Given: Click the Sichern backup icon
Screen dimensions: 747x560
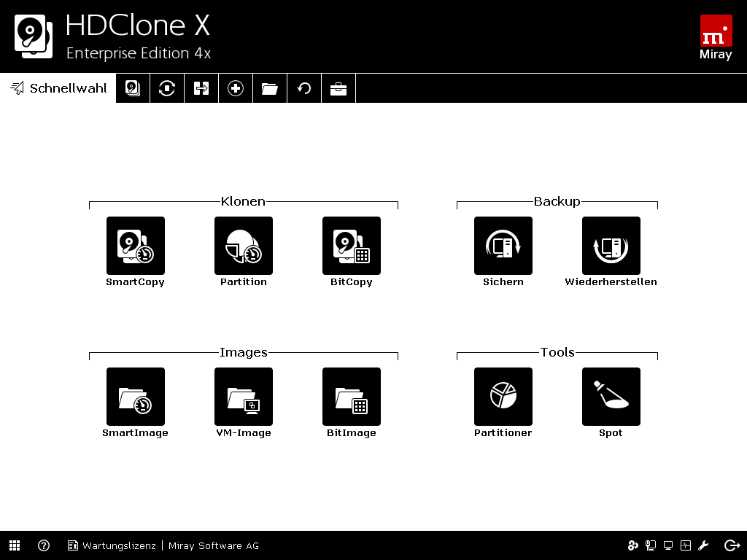Looking at the screenshot, I should click(503, 246).
